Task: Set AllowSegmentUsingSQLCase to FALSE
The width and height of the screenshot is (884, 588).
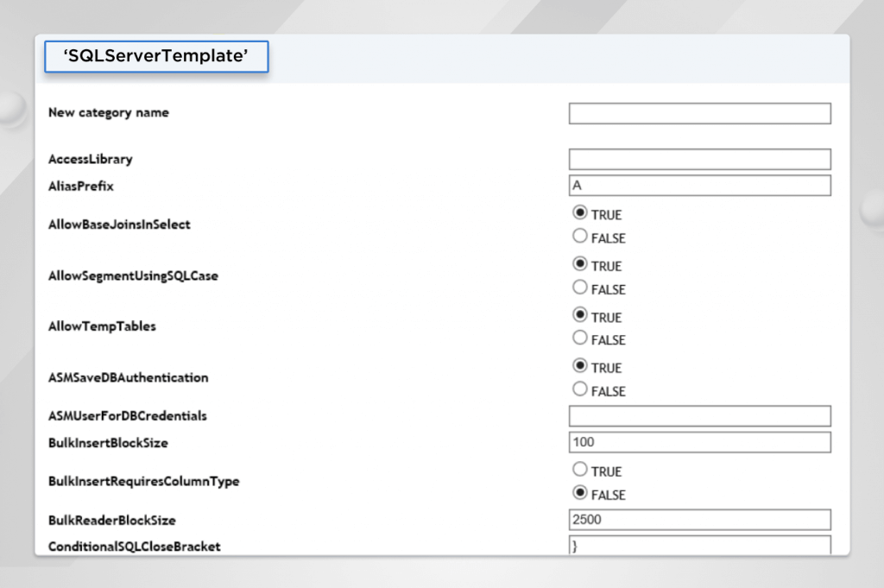Action: [580, 288]
